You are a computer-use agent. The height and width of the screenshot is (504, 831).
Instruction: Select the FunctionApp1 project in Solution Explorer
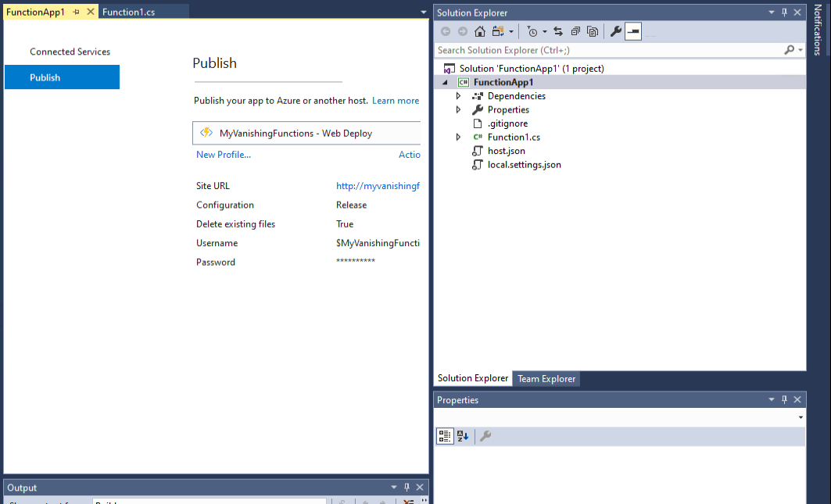coord(503,82)
